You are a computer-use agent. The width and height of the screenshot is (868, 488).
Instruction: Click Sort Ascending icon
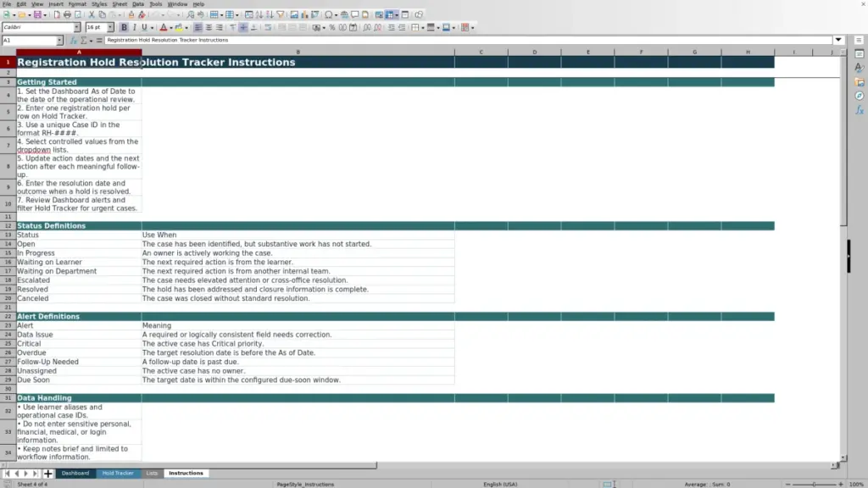[259, 15]
